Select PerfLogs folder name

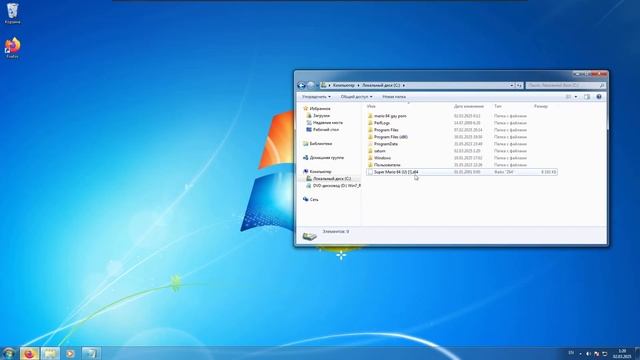382,123
